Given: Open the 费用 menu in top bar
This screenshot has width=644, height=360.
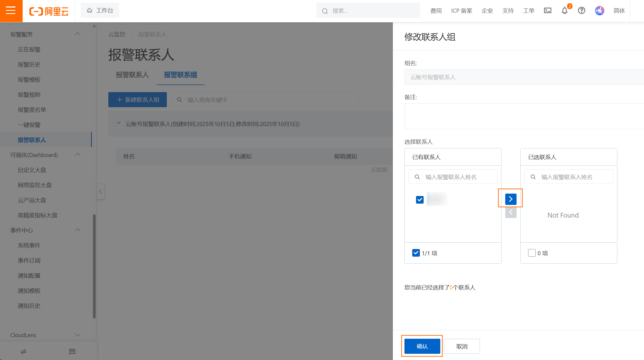Looking at the screenshot, I should point(436,11).
